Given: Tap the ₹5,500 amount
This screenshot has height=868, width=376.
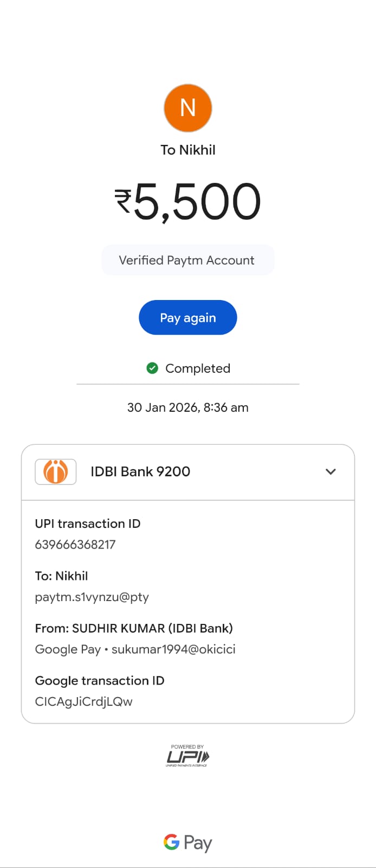Looking at the screenshot, I should pyautogui.click(x=187, y=202).
